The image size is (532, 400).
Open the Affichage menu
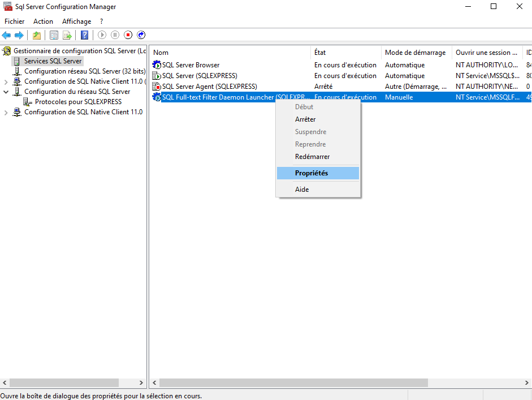click(x=76, y=21)
